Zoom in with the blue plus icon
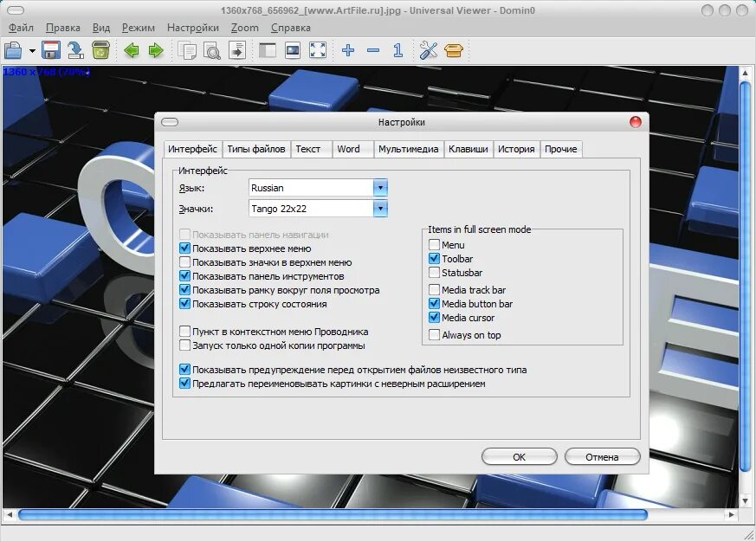The width and height of the screenshot is (756, 542). (348, 50)
